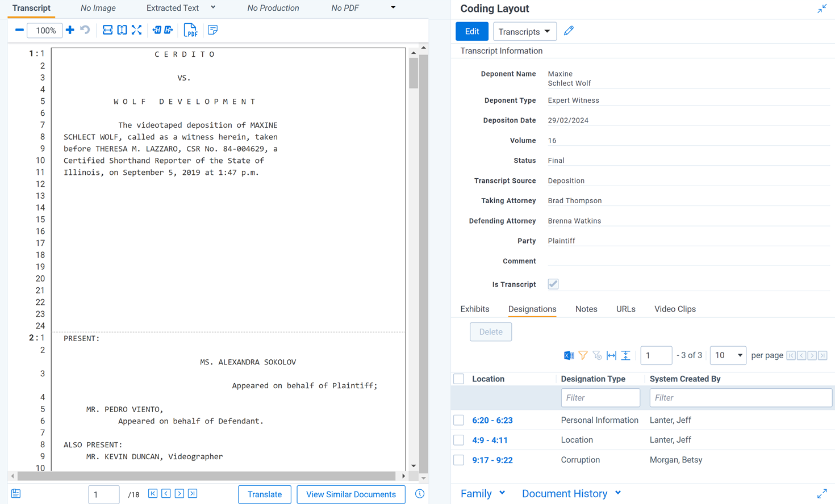The image size is (835, 504).
Task: Open the URLs tab
Action: (626, 309)
